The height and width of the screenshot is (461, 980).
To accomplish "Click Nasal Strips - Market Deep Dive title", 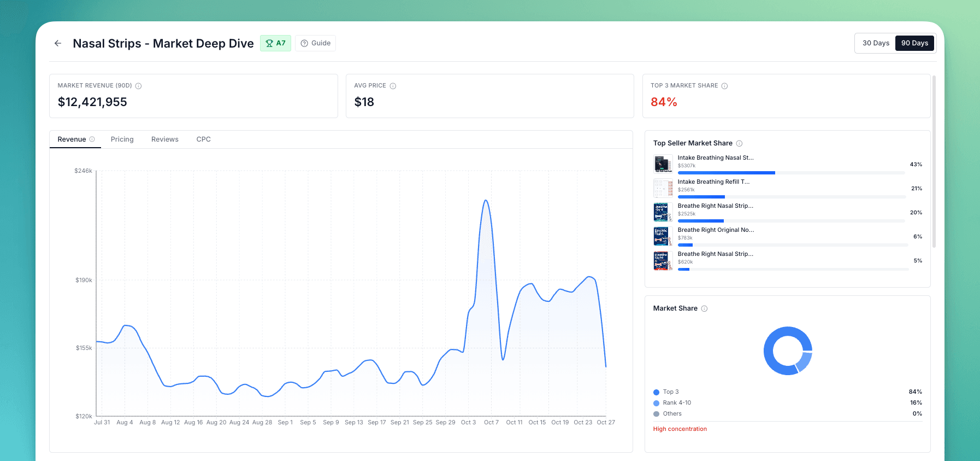I will 163,43.
